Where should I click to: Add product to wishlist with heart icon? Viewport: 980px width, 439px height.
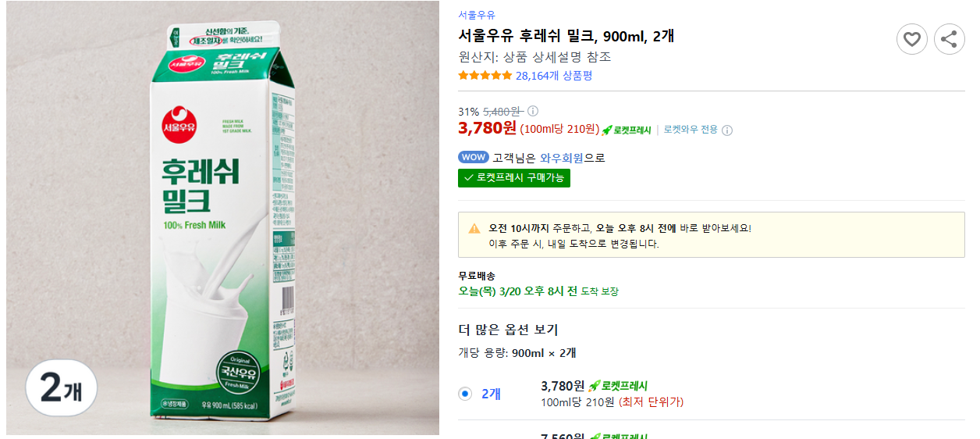[911, 39]
